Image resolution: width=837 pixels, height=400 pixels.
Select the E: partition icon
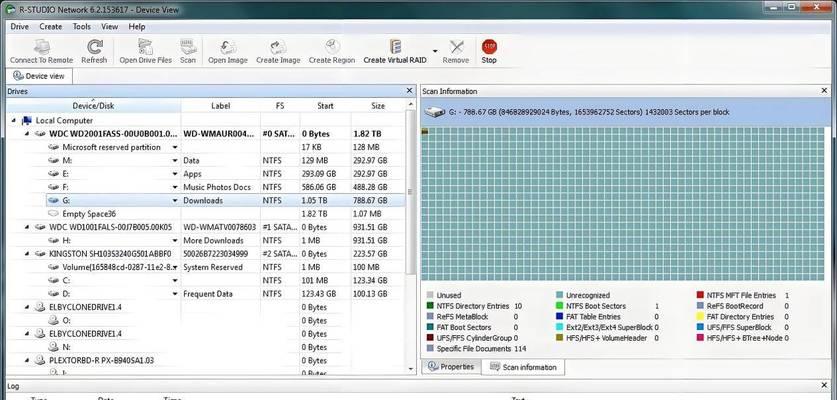[x=53, y=174]
